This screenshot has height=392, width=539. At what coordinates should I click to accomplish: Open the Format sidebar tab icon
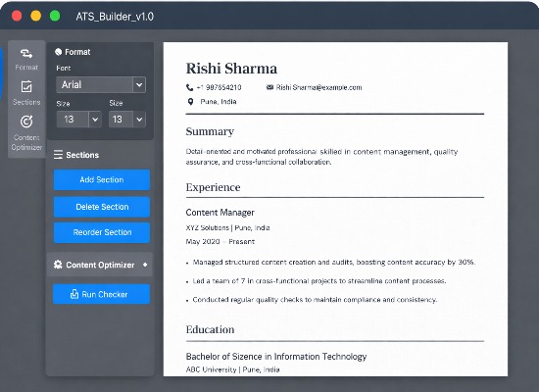tap(26, 53)
